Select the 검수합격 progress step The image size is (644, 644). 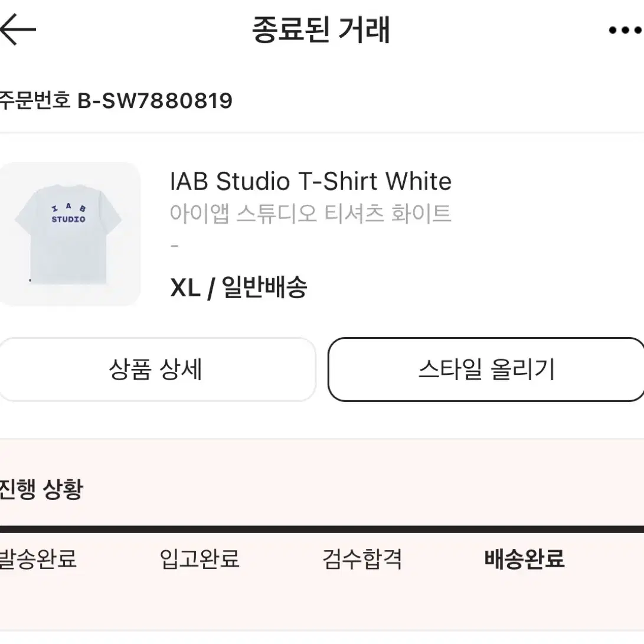(362, 558)
